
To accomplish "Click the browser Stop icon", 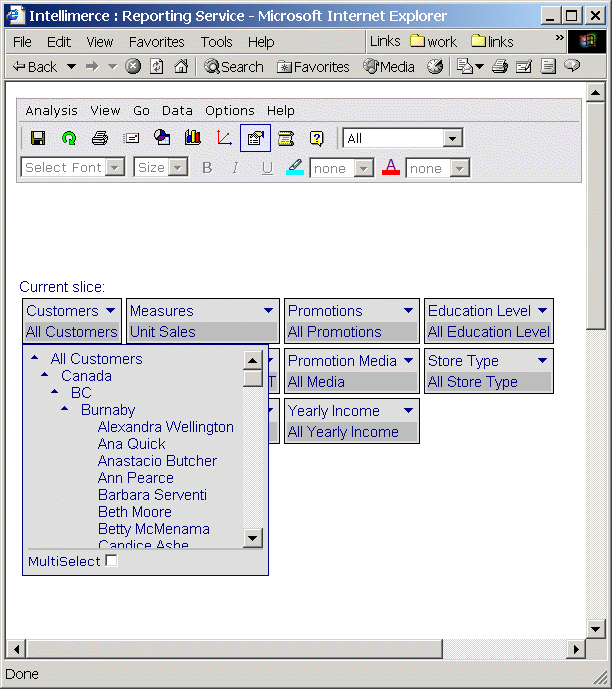I will tap(133, 66).
